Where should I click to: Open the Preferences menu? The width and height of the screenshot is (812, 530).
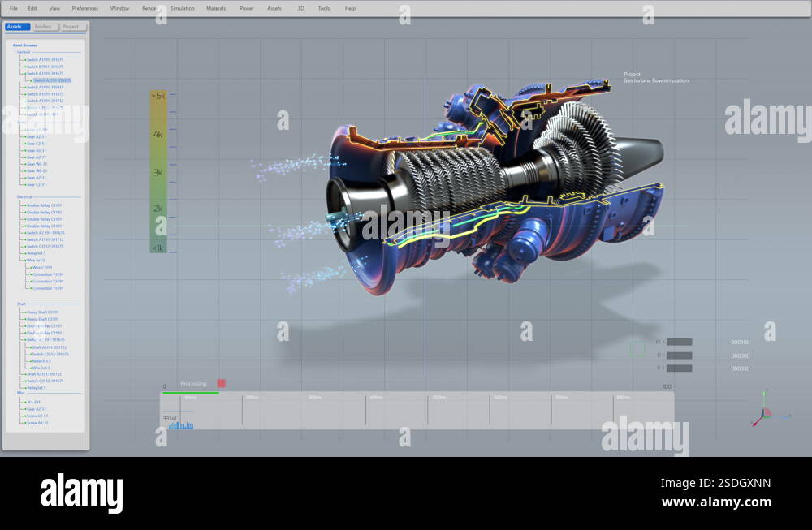pos(85,8)
